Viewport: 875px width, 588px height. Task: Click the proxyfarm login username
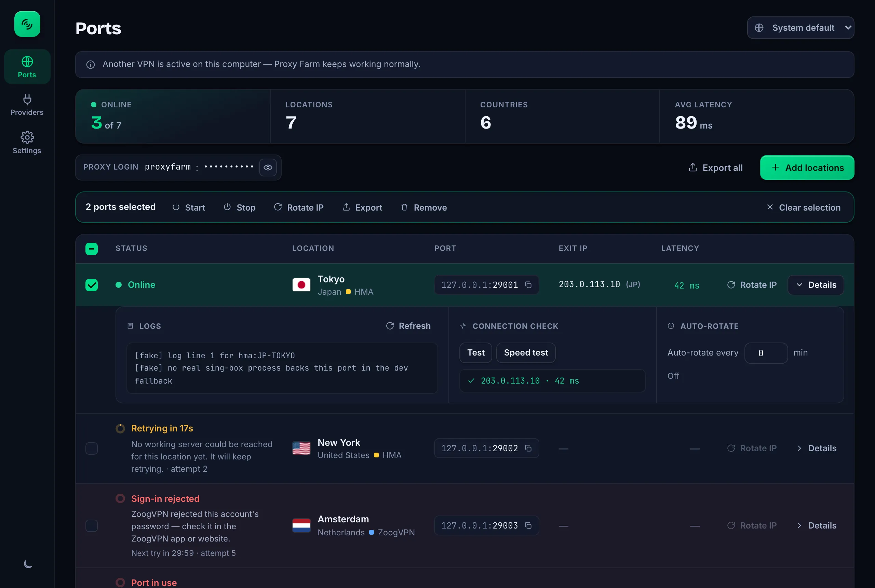167,167
